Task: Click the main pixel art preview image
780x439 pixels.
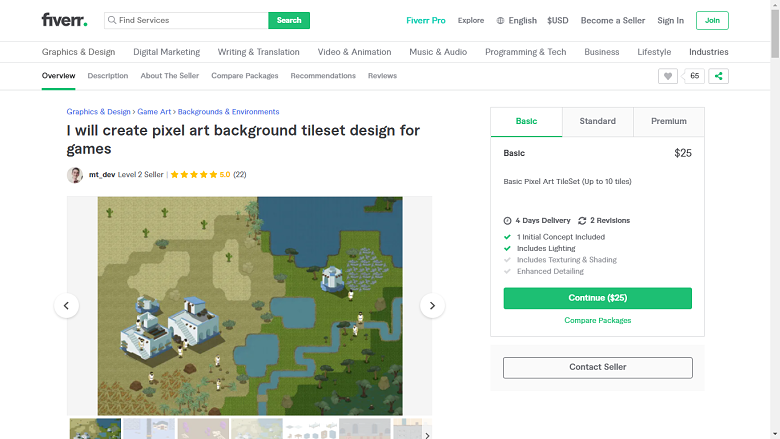Action: point(250,306)
